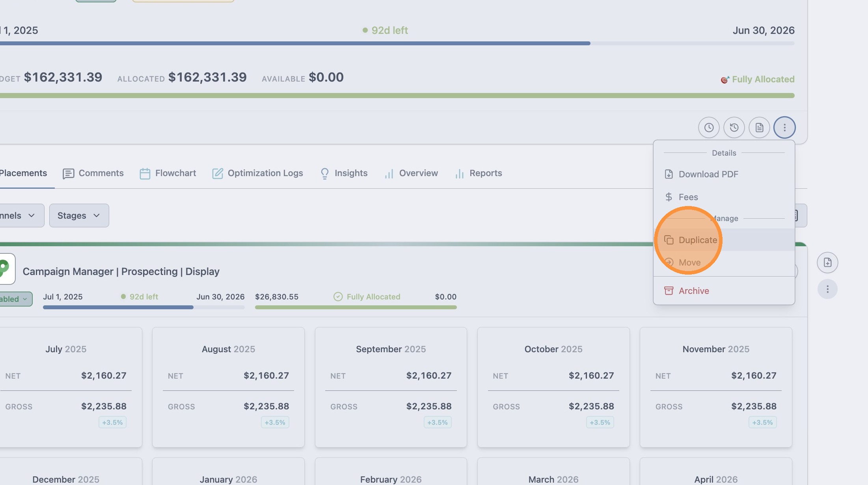Click the Fully Allocated status label

[x=763, y=79]
